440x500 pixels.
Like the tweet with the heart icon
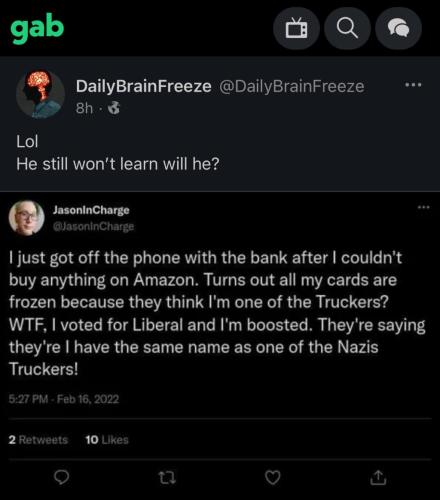(273, 477)
